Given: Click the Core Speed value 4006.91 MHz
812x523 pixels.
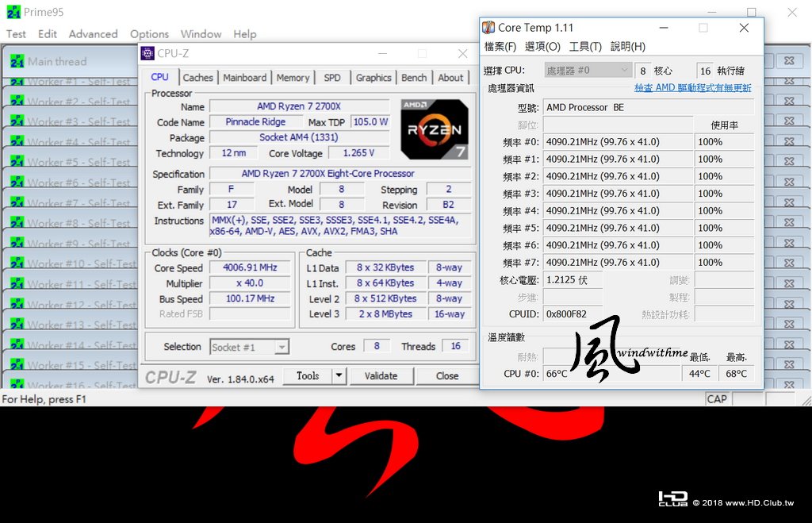Looking at the screenshot, I should click(x=250, y=267).
